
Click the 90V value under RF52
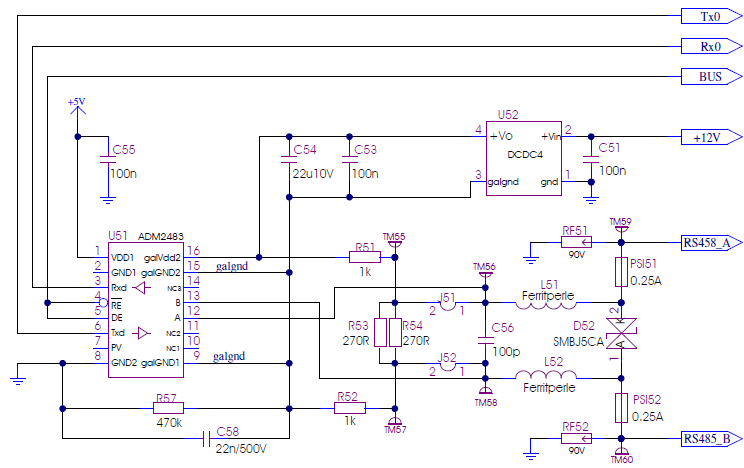(x=577, y=450)
